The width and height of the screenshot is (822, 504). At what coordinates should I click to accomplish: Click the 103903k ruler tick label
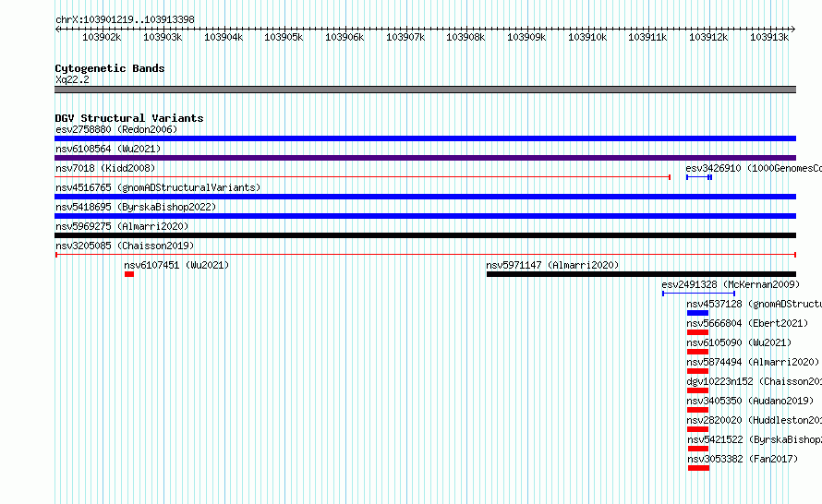[x=163, y=37]
